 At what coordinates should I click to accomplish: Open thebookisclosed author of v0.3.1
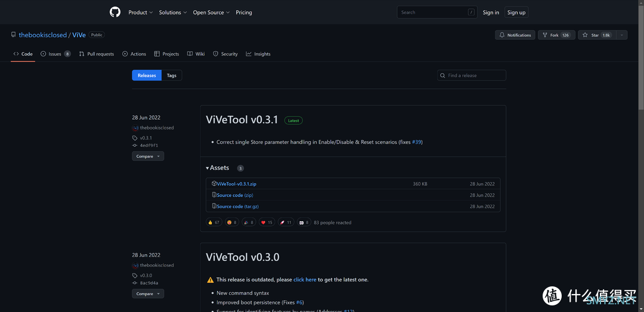click(x=156, y=128)
